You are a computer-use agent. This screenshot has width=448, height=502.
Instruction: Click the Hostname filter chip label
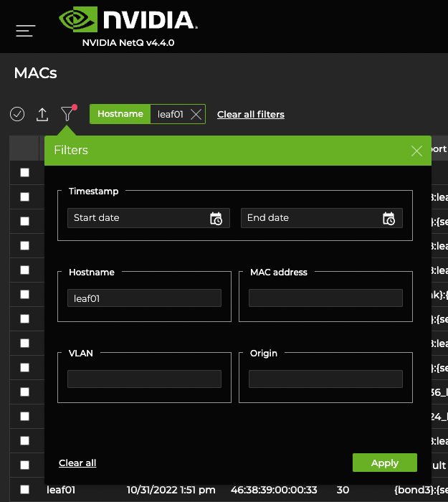pos(120,114)
